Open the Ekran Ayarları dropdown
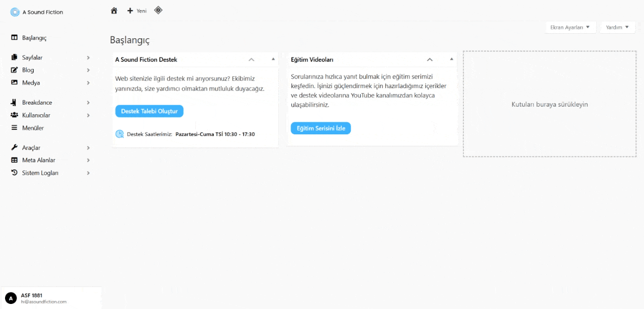Screen dimensions: 644x309 pos(571,27)
